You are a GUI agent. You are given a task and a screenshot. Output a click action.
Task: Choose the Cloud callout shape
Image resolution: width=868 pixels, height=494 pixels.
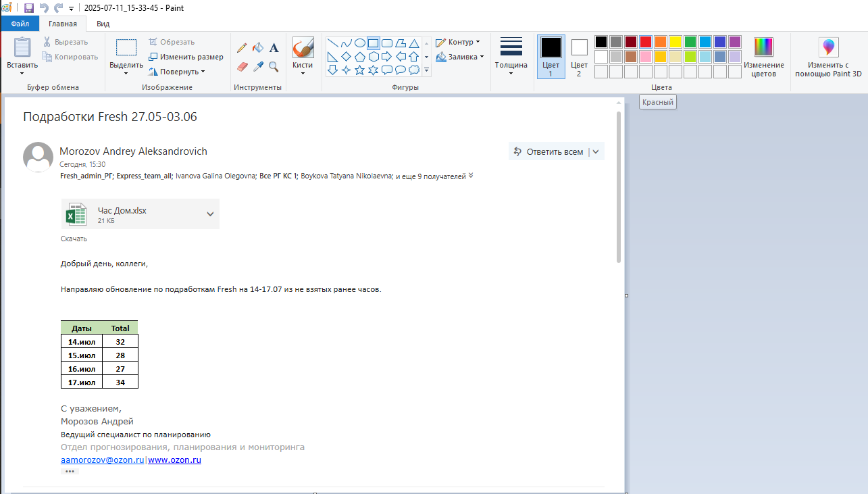click(413, 70)
